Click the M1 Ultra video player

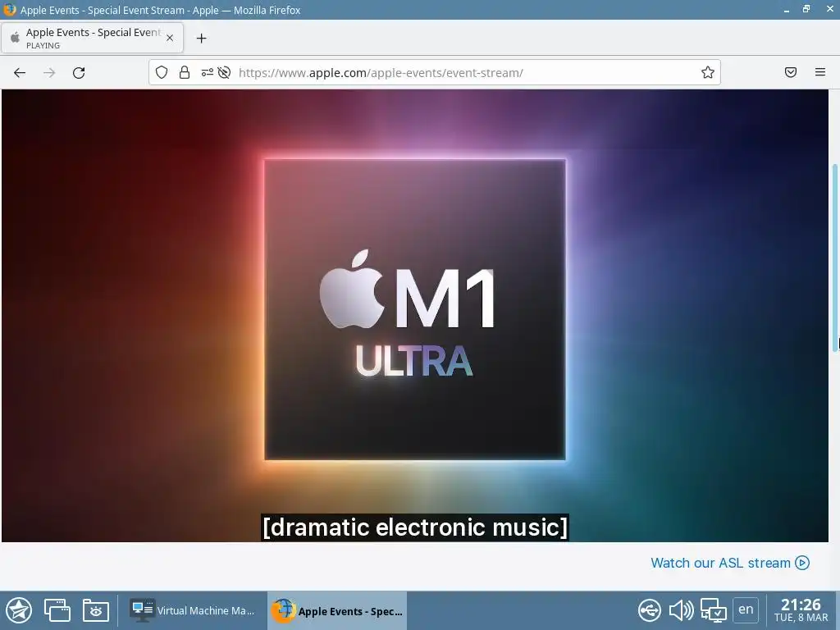pyautogui.click(x=414, y=316)
